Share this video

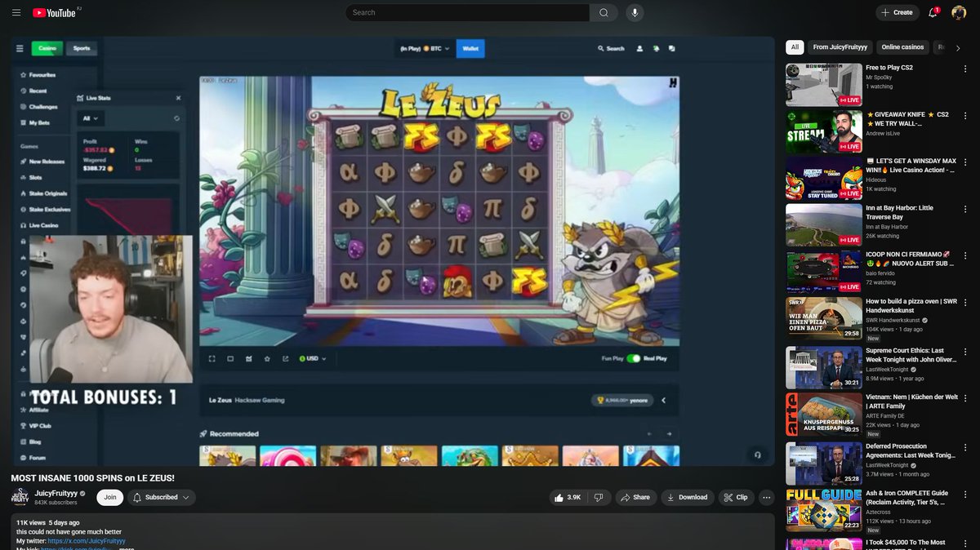coord(635,497)
